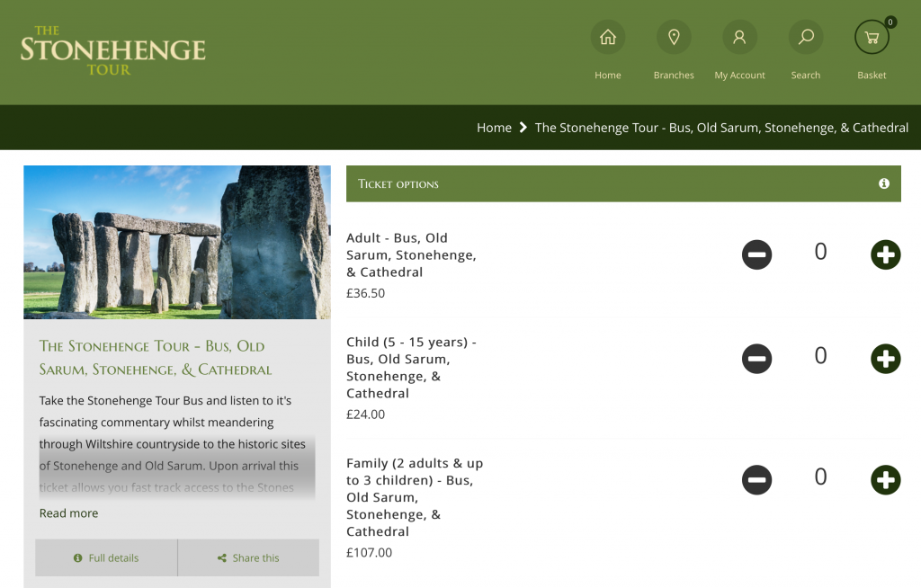Select the Adult ticket quantity value
Screen dimensions: 921x588
[820, 253]
